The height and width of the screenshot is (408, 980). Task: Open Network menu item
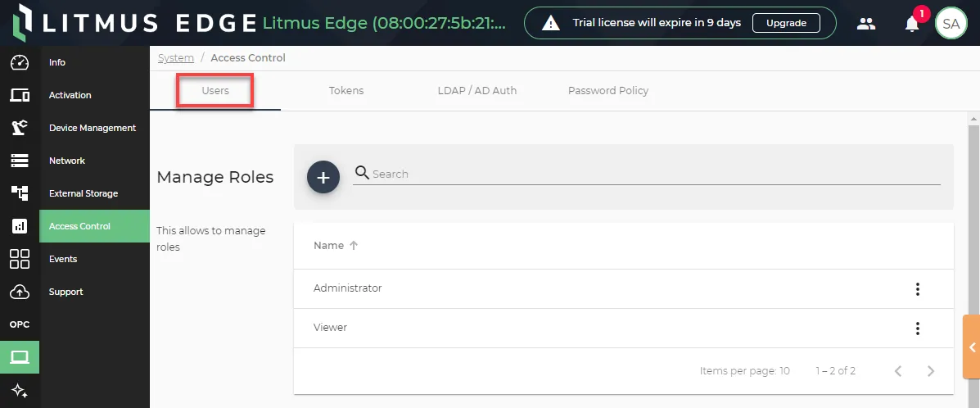point(94,161)
